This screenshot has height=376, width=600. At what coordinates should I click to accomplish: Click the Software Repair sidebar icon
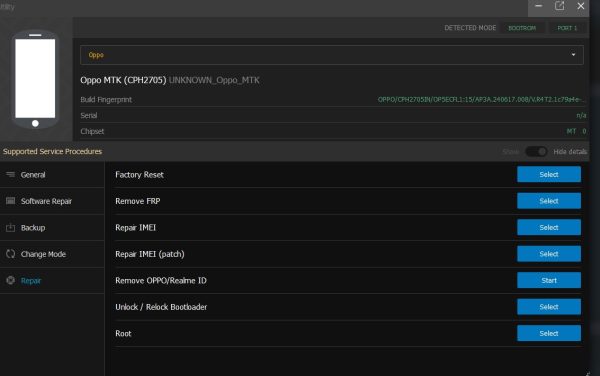10,201
